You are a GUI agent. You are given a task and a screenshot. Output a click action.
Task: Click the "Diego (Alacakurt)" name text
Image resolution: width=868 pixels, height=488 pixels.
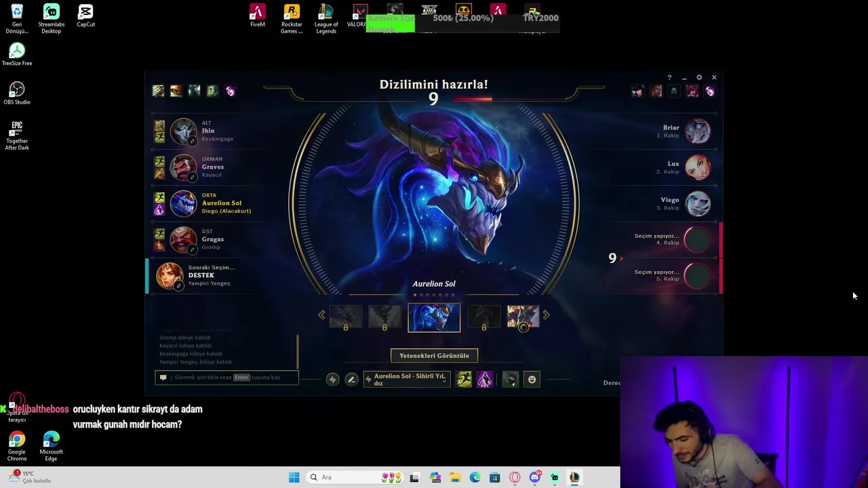pyautogui.click(x=226, y=211)
